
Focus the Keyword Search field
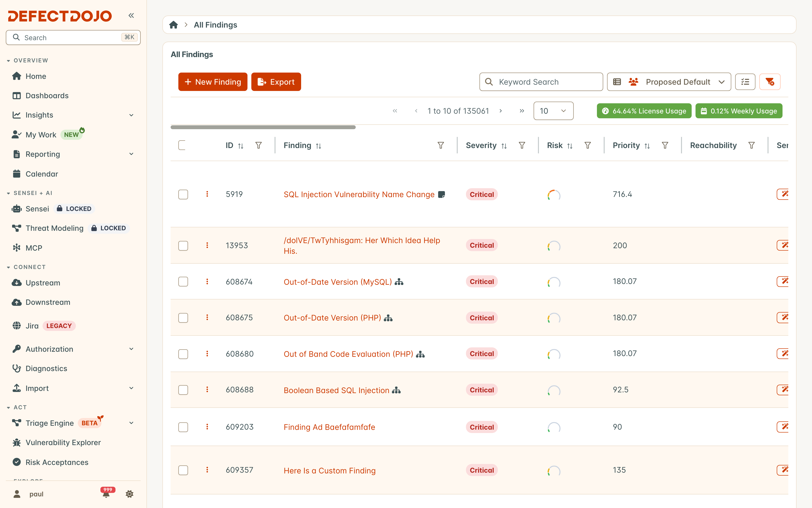[541, 82]
